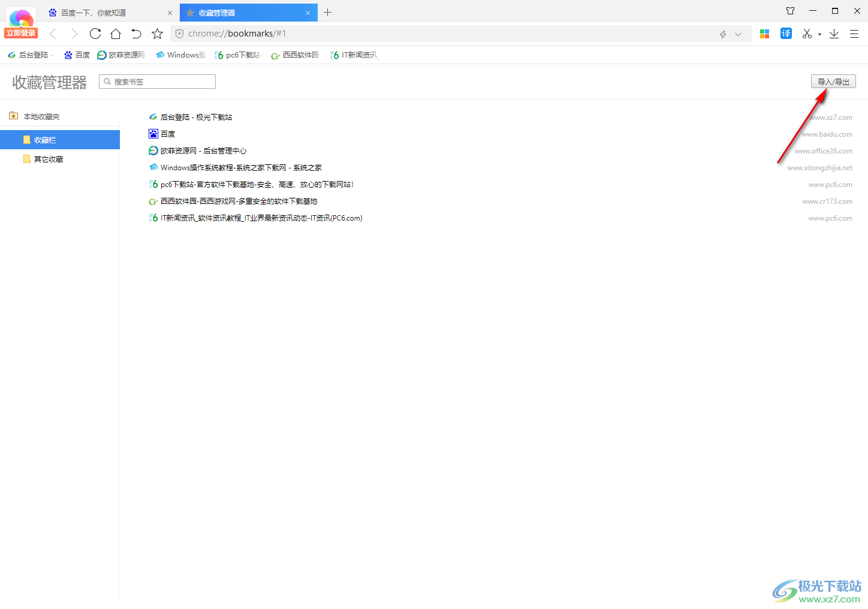868x609 pixels.
Task: Click the www.xitongzhijia.net URL text
Action: [819, 168]
